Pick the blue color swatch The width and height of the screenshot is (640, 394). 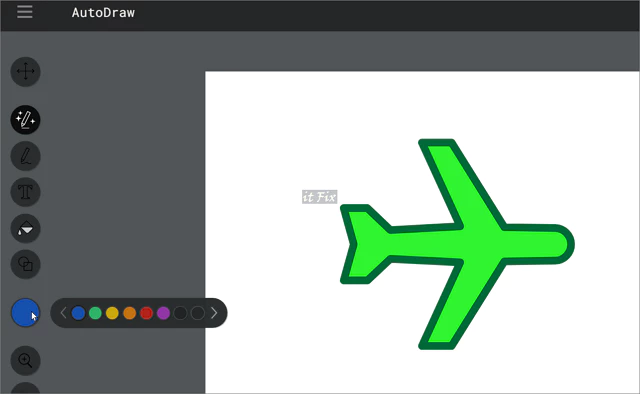(x=78, y=313)
